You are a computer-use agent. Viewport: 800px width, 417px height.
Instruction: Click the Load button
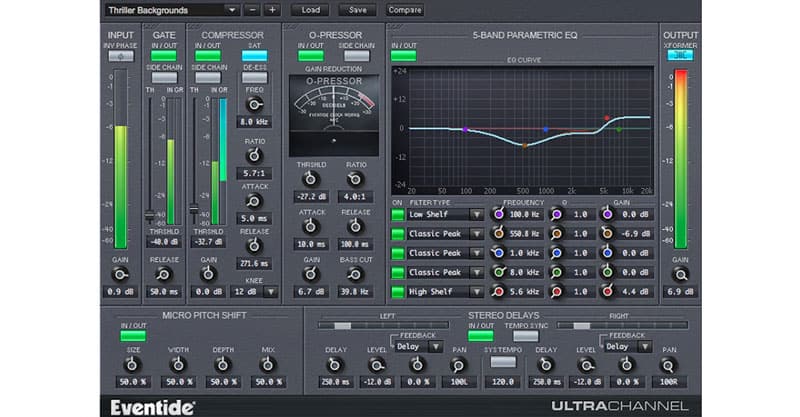coord(311,10)
